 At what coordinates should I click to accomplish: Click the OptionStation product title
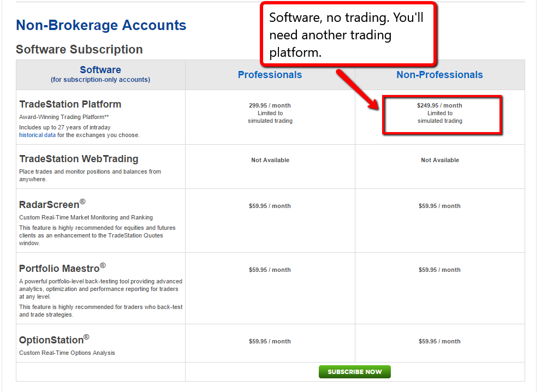click(55, 340)
